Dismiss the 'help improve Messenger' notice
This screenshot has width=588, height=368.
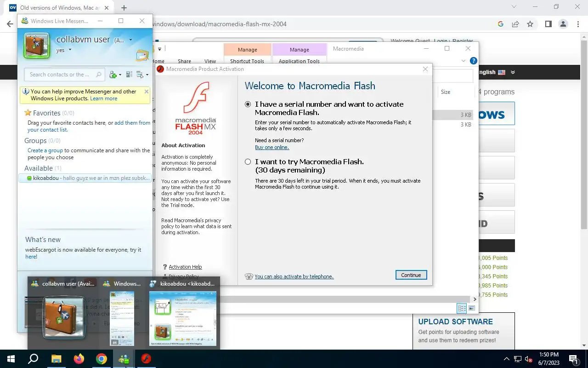coord(147,92)
